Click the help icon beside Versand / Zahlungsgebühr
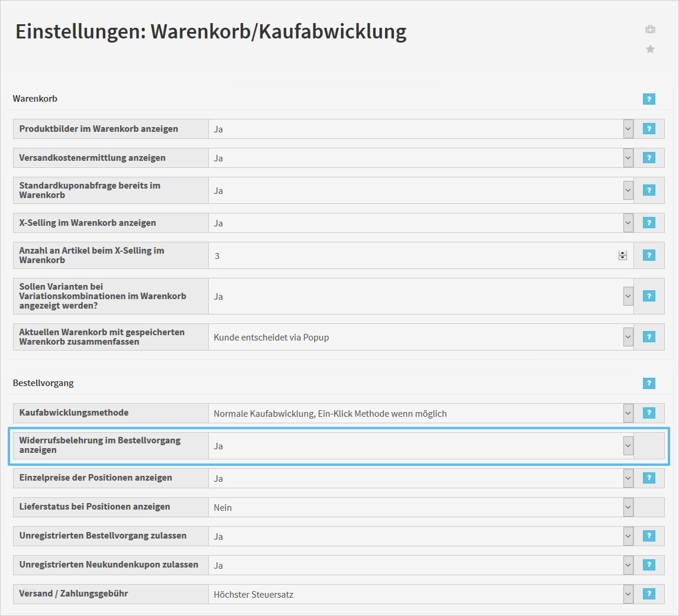 649,594
